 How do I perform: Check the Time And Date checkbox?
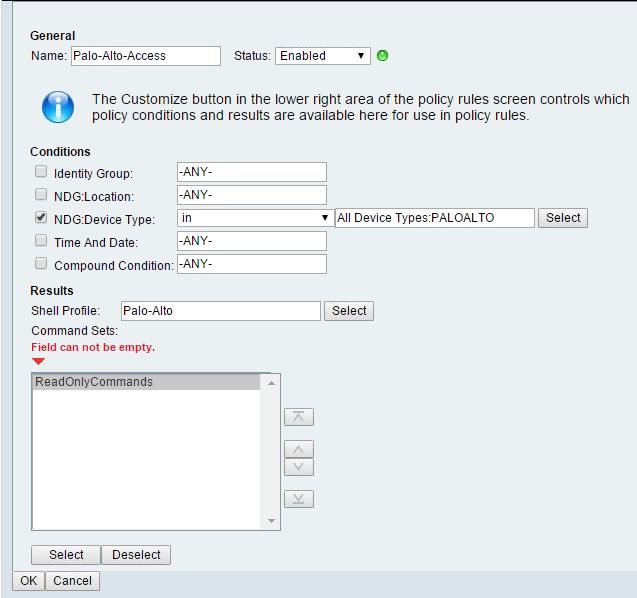(41, 240)
